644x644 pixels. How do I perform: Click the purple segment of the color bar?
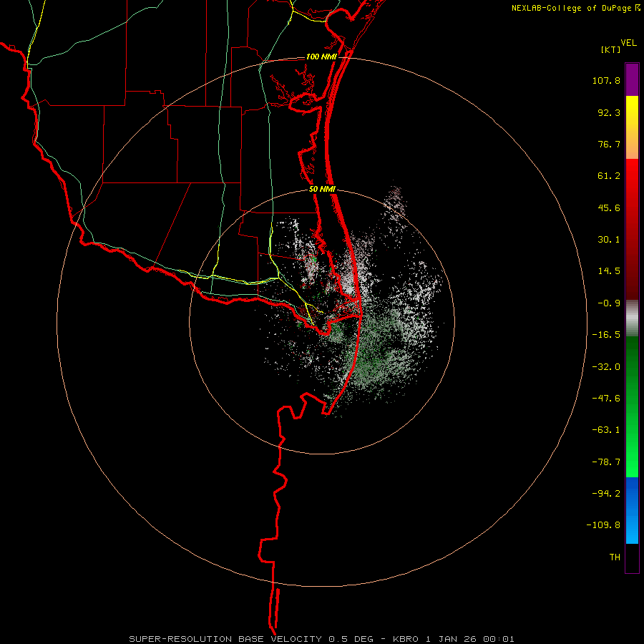point(632,79)
